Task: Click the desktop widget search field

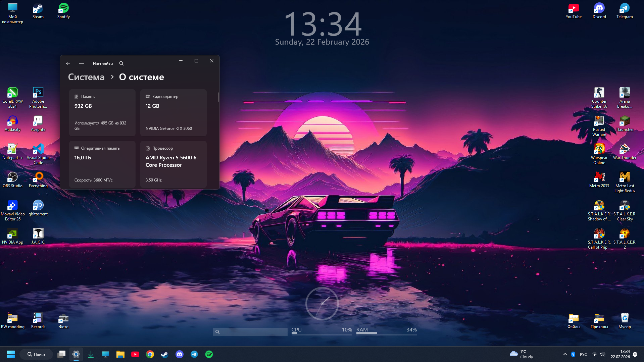Action: (x=250, y=332)
